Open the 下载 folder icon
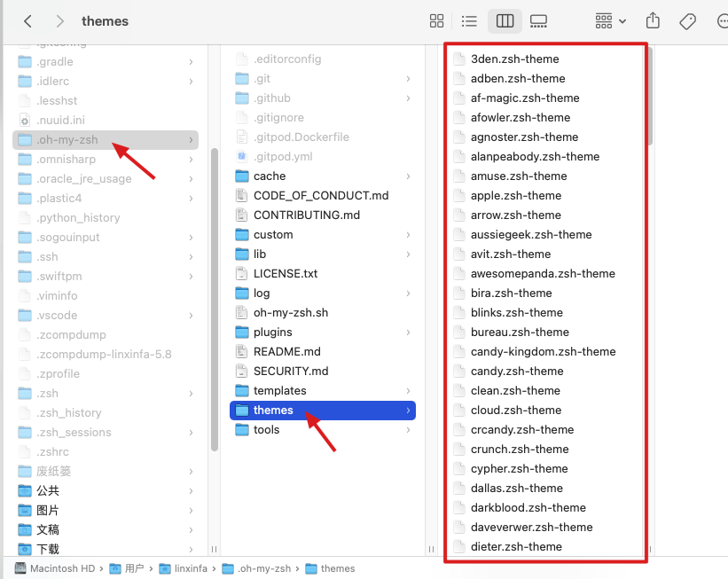Screen dimensions: 728x579 pyautogui.click(x=25, y=549)
